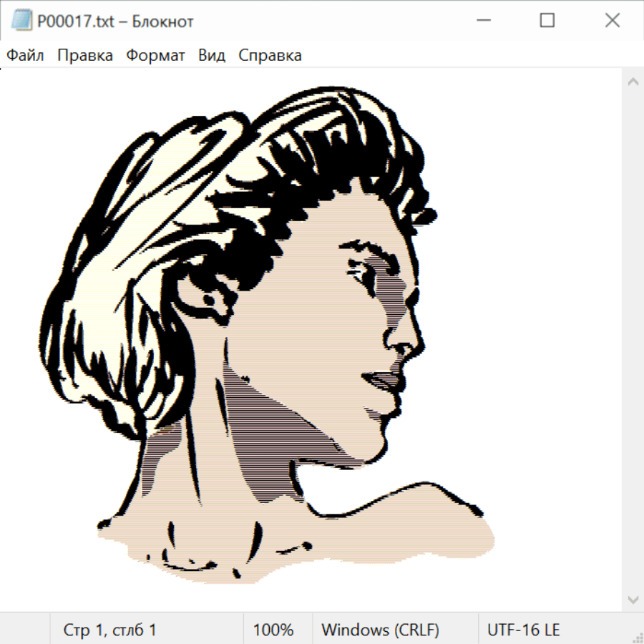Click the window resize grip in corner
644x644 pixels.
pyautogui.click(x=638, y=638)
